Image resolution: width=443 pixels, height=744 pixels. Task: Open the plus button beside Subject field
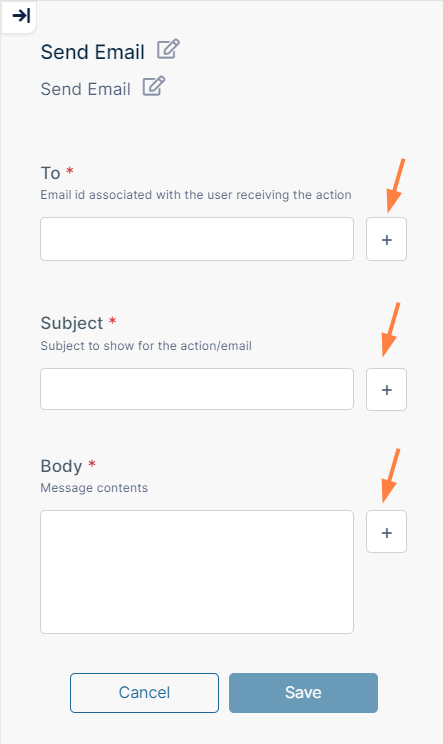tap(387, 390)
